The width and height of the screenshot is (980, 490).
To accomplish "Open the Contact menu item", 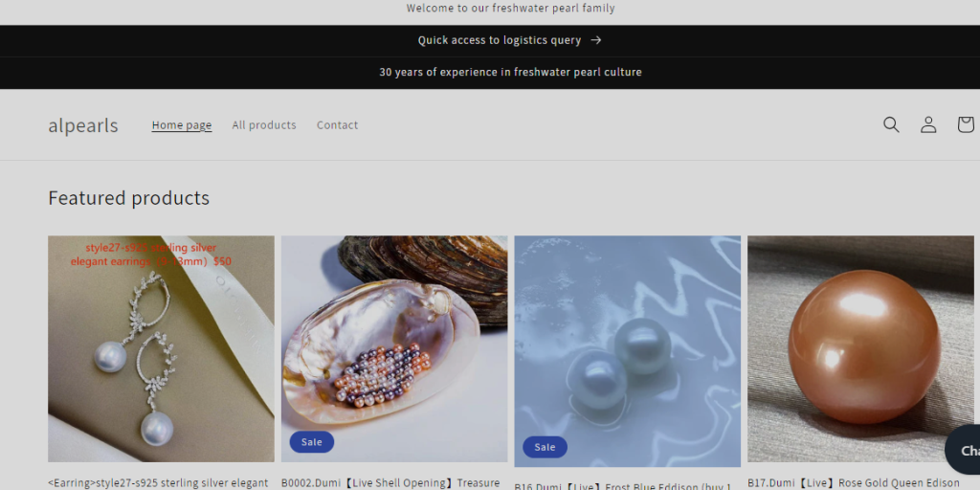I will pyautogui.click(x=337, y=125).
